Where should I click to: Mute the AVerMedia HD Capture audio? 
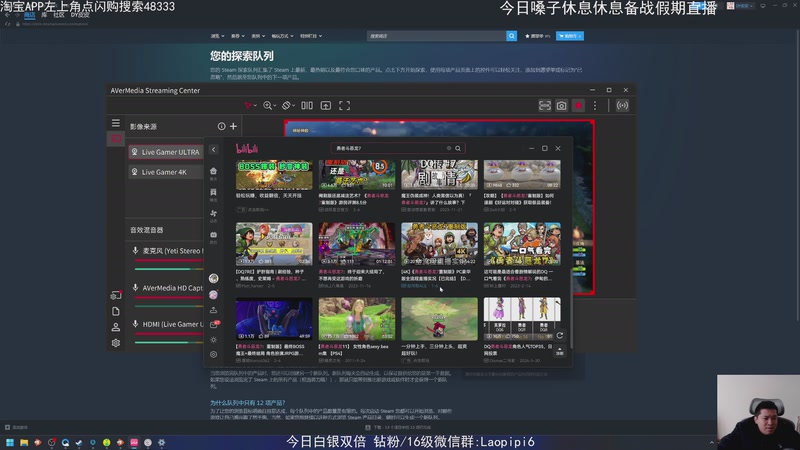pos(135,288)
